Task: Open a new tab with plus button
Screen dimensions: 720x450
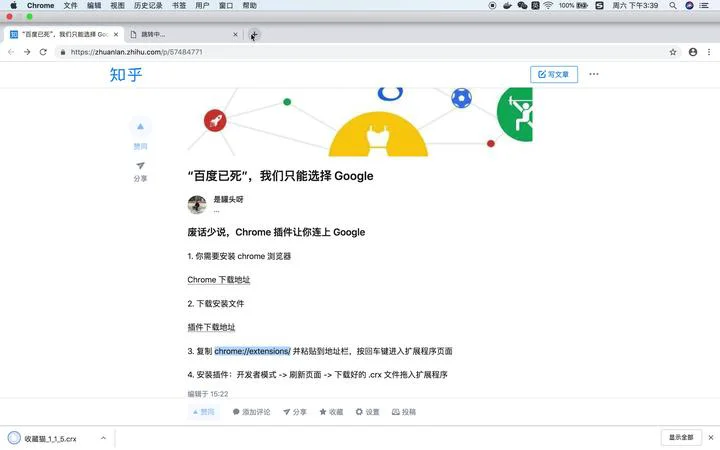Action: point(254,34)
